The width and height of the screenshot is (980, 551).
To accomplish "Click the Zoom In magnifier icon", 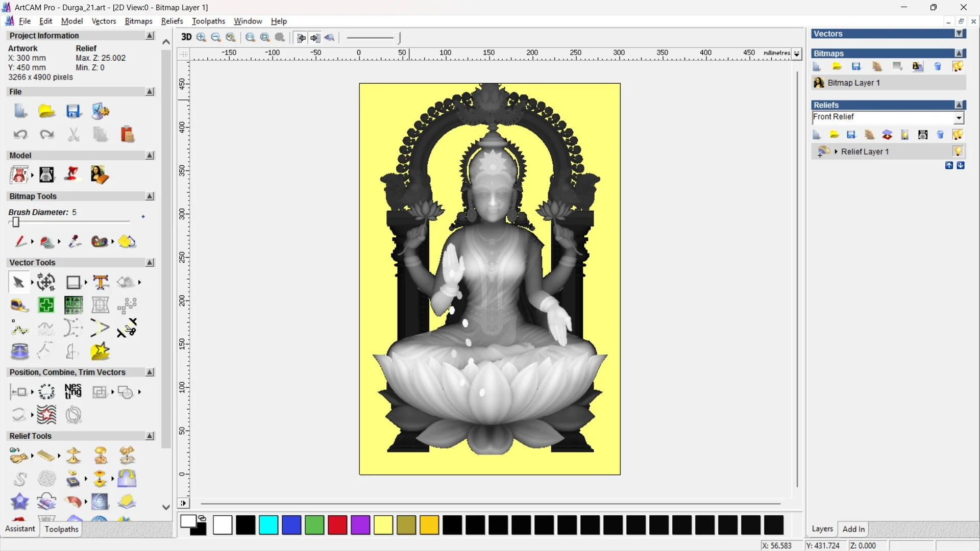I will [202, 37].
